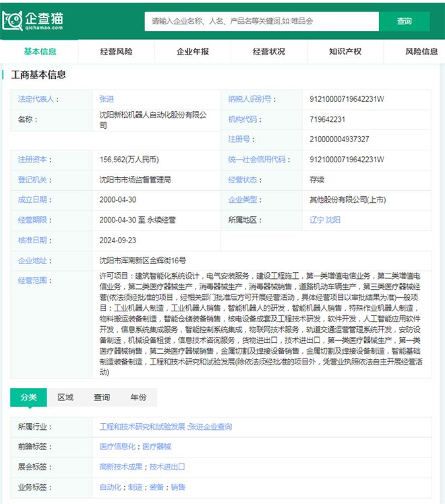445x504 pixels.
Task: Select the 区域 sub-tab
Action: (x=65, y=398)
